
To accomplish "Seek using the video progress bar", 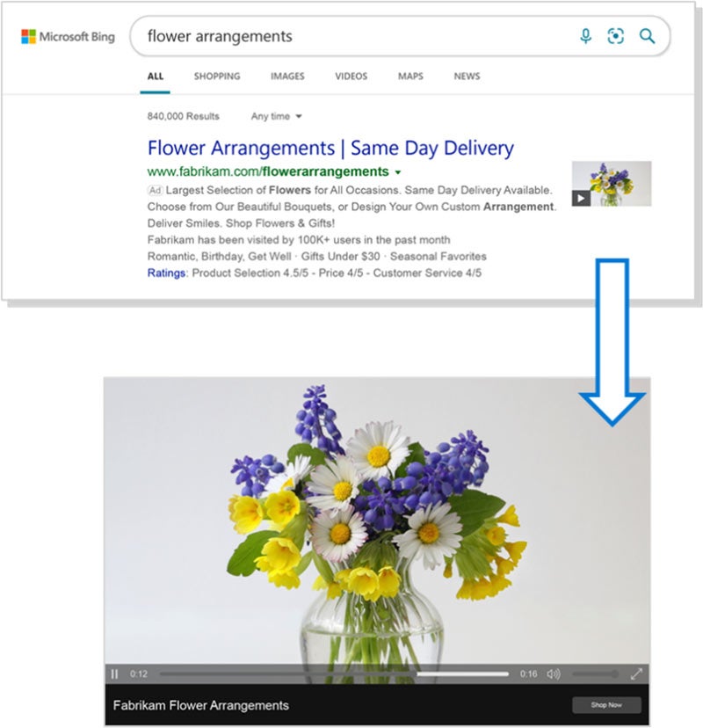I will 334,673.
